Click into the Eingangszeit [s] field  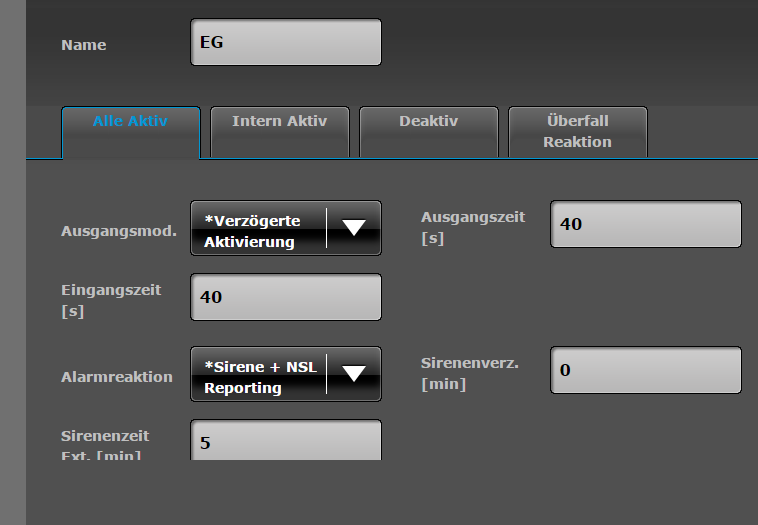tap(285, 298)
